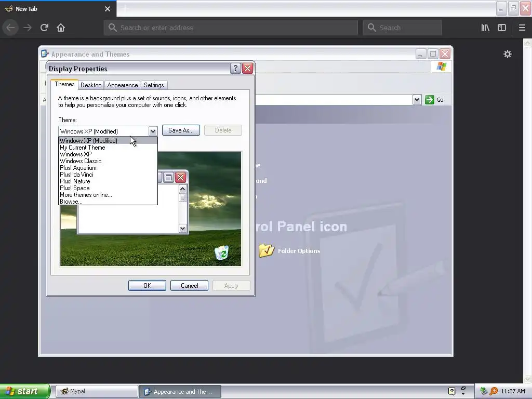Click the preview window scroll down arrow
The height and width of the screenshot is (399, 532).
click(x=182, y=229)
